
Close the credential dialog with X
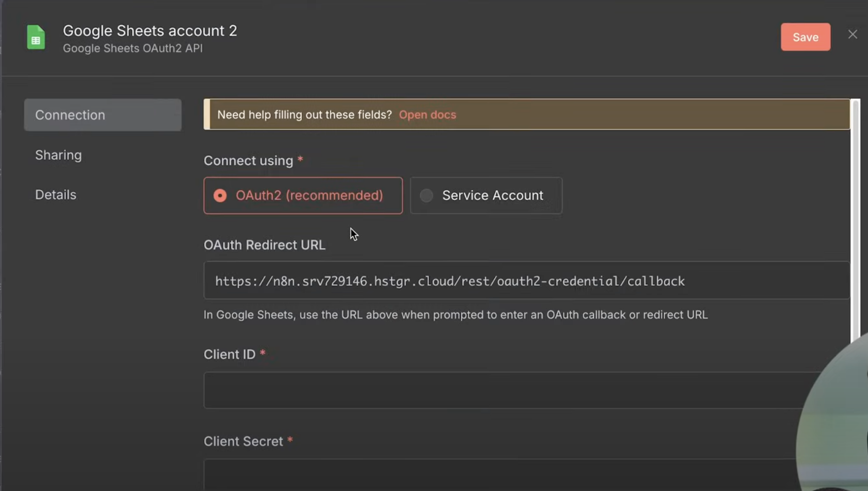[852, 34]
